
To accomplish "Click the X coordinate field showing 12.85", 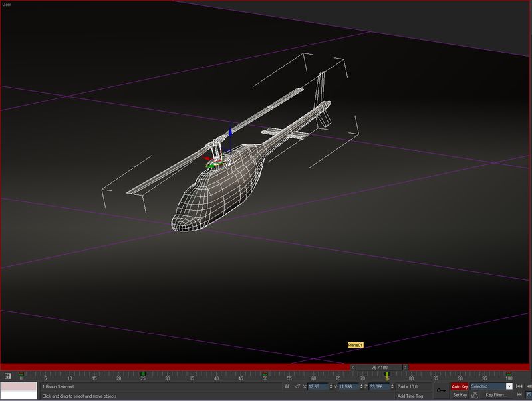I will tap(319, 386).
